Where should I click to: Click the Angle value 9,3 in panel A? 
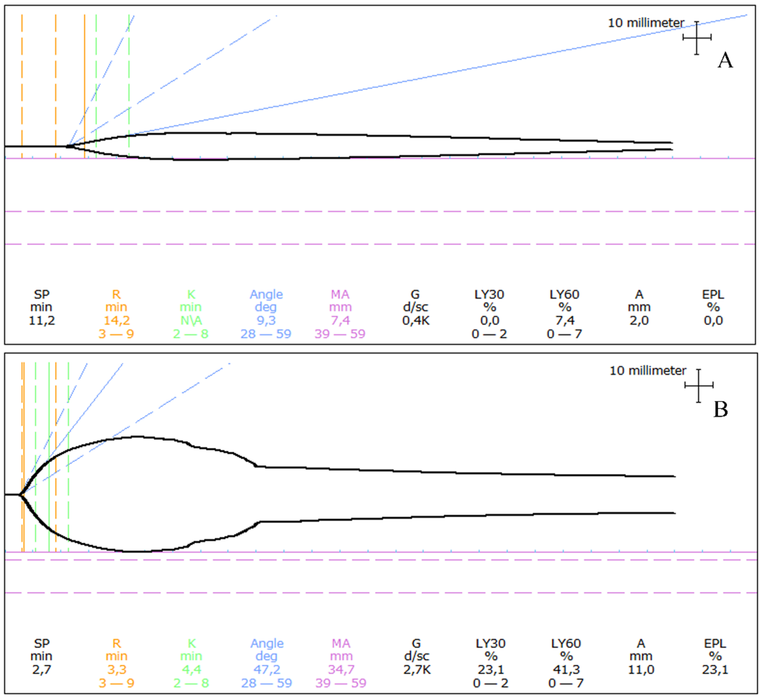click(266, 320)
